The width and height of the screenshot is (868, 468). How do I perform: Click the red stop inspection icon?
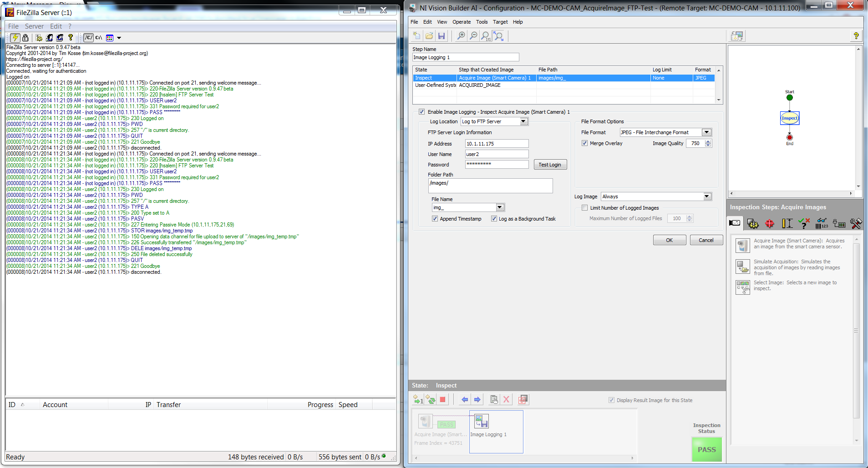pyautogui.click(x=442, y=400)
